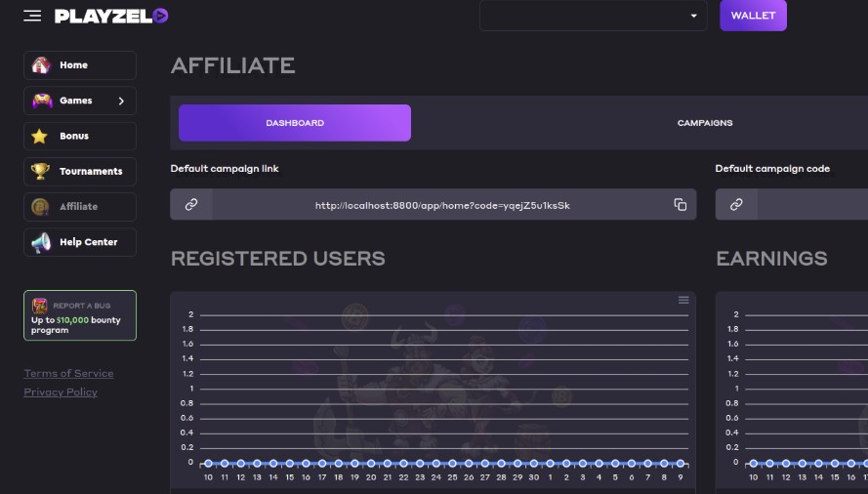Switch to the Dashboard tab
This screenshot has height=494, width=868.
[x=295, y=123]
